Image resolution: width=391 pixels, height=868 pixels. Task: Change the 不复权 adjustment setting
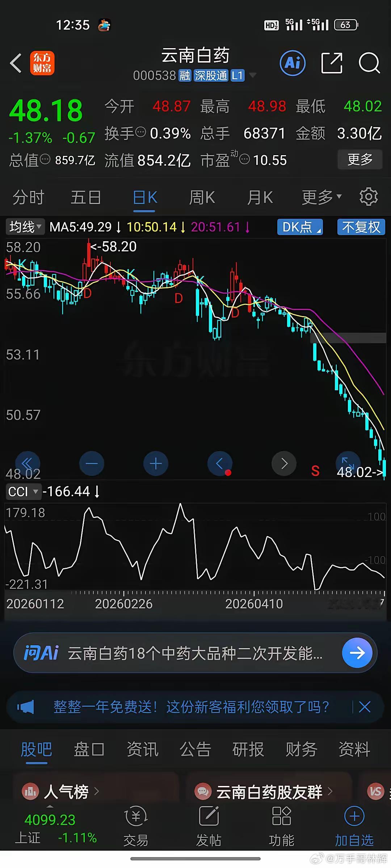click(361, 227)
